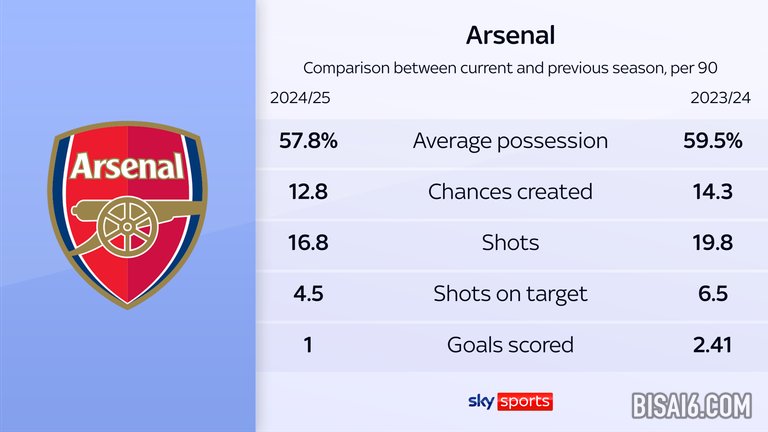Screen dimensions: 768x432
Task: Click the 2.41 goals scored value
Action: pyautogui.click(x=713, y=345)
